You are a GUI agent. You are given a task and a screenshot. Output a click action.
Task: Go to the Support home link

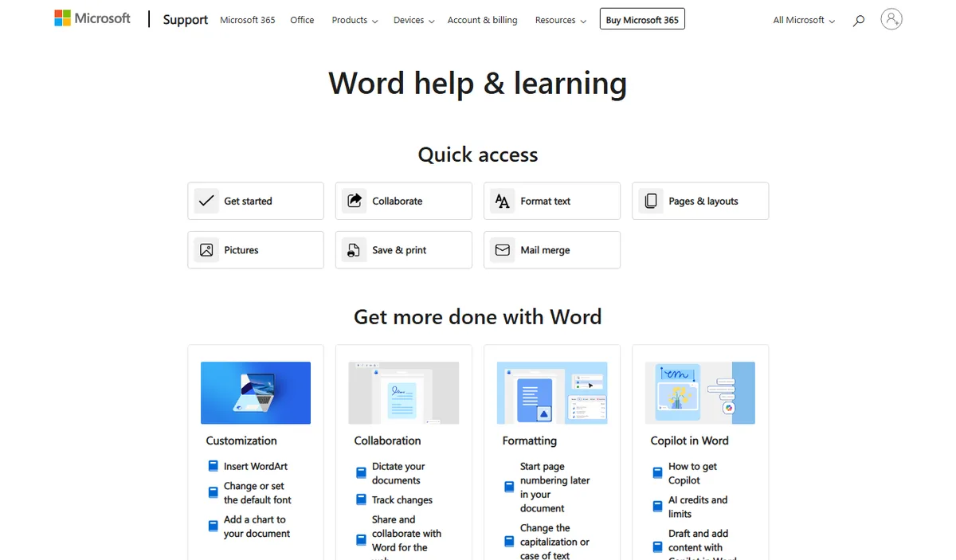(x=186, y=20)
